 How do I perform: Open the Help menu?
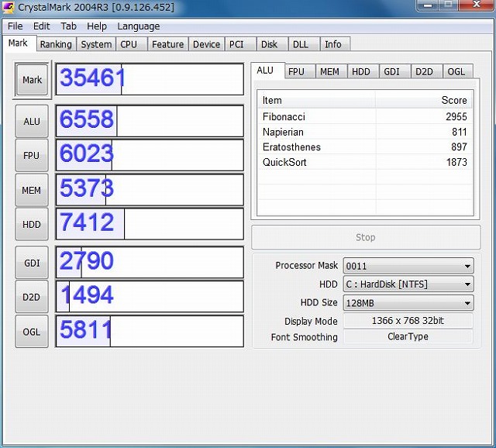click(97, 26)
